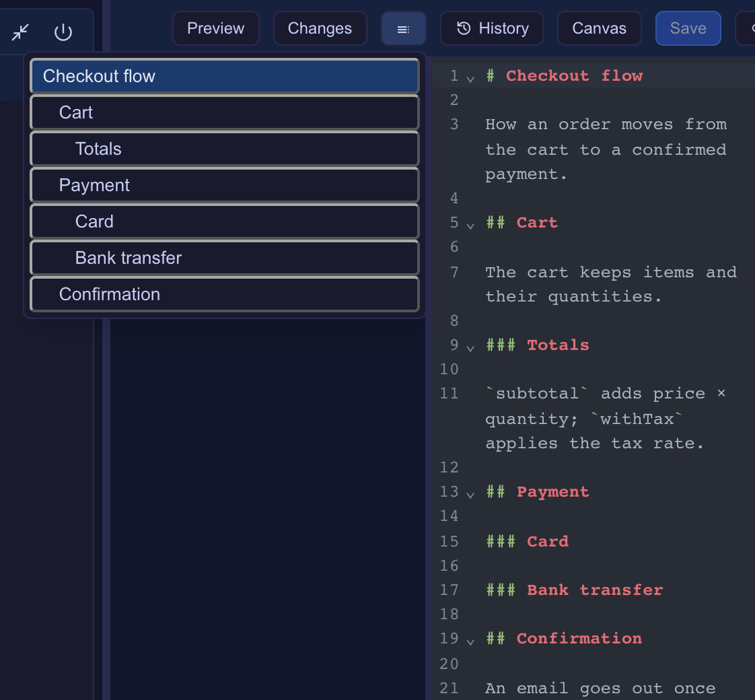Click the collapse arrows icon
The width and height of the screenshot is (755, 700).
click(20, 32)
